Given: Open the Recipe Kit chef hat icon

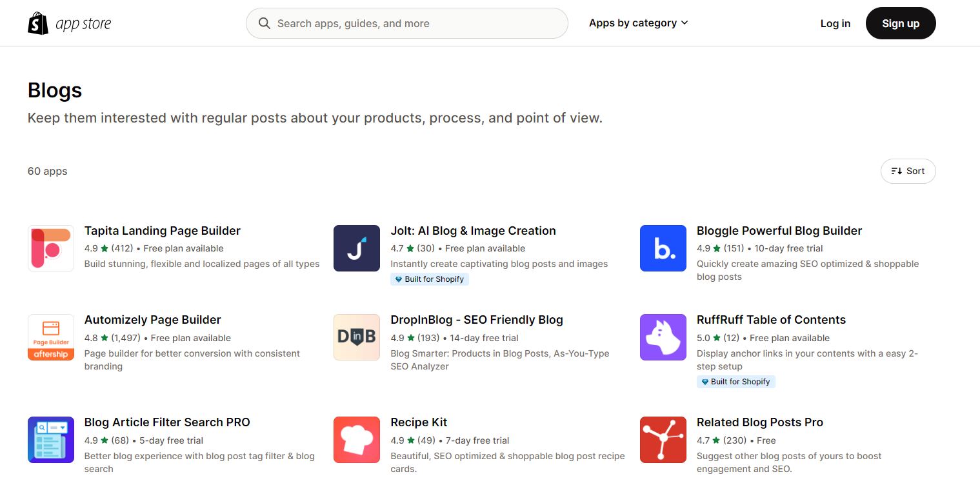Looking at the screenshot, I should point(357,440).
